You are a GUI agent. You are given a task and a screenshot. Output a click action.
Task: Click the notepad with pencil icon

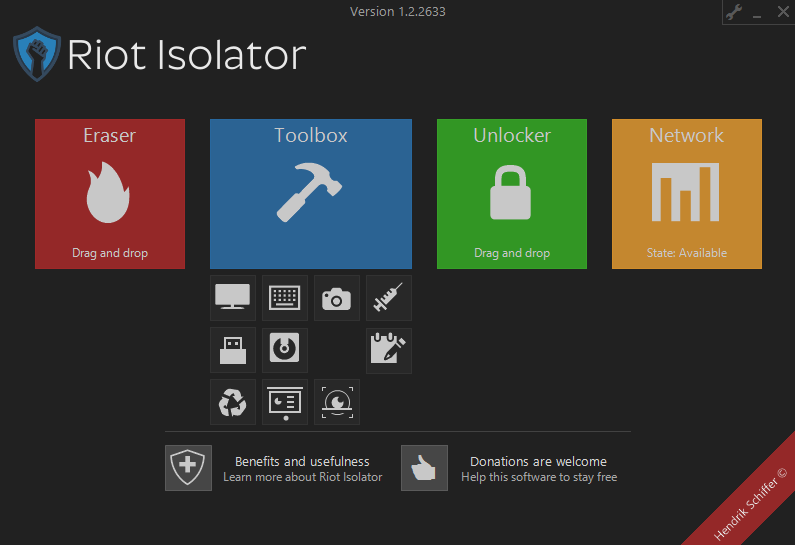(x=389, y=350)
